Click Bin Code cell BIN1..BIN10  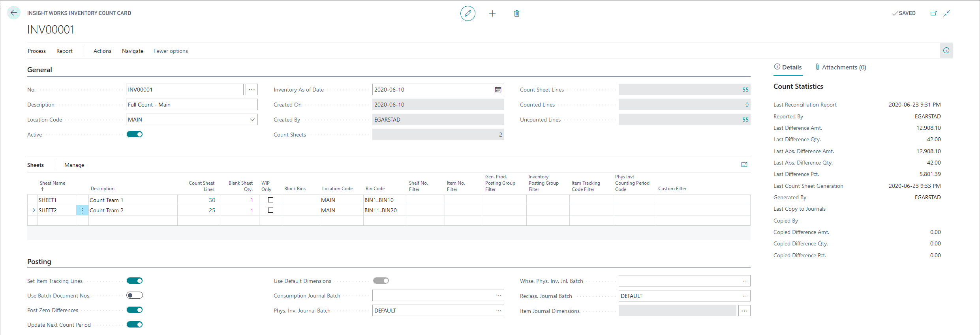click(385, 200)
